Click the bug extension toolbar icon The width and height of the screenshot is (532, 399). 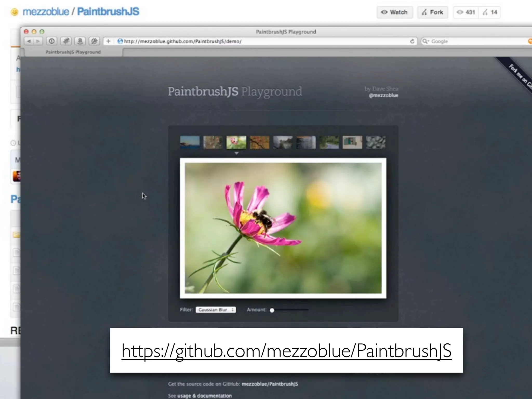point(66,41)
